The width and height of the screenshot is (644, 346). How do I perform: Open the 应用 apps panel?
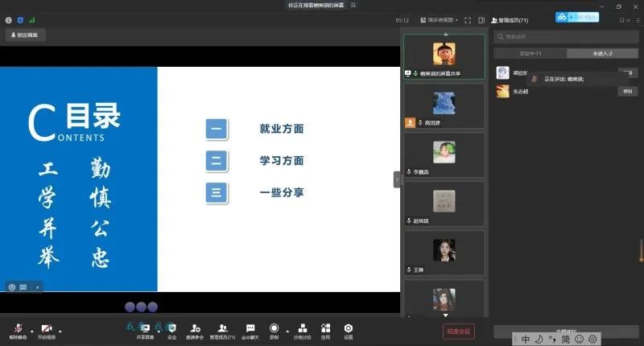point(325,330)
